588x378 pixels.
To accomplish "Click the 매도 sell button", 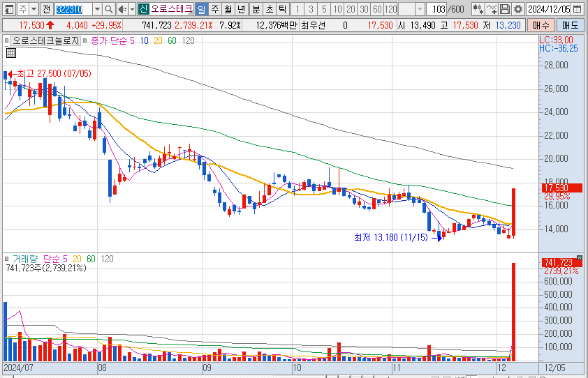I will click(x=571, y=26).
